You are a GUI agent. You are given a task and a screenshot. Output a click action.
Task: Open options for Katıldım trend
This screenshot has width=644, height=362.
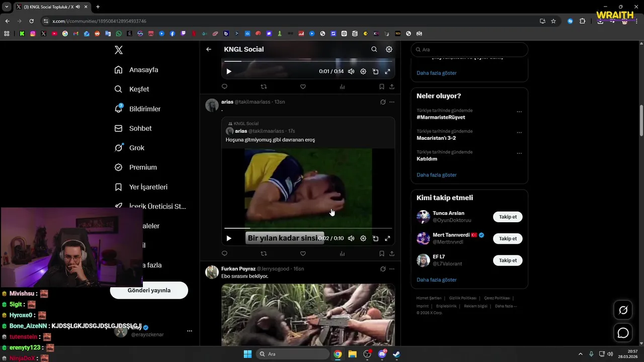tap(519, 153)
